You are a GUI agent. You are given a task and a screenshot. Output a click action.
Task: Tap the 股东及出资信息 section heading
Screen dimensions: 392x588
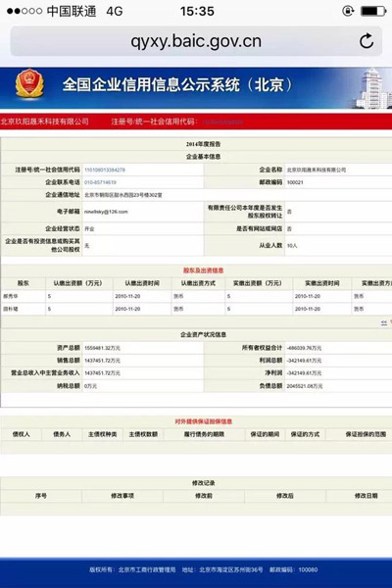point(203,270)
